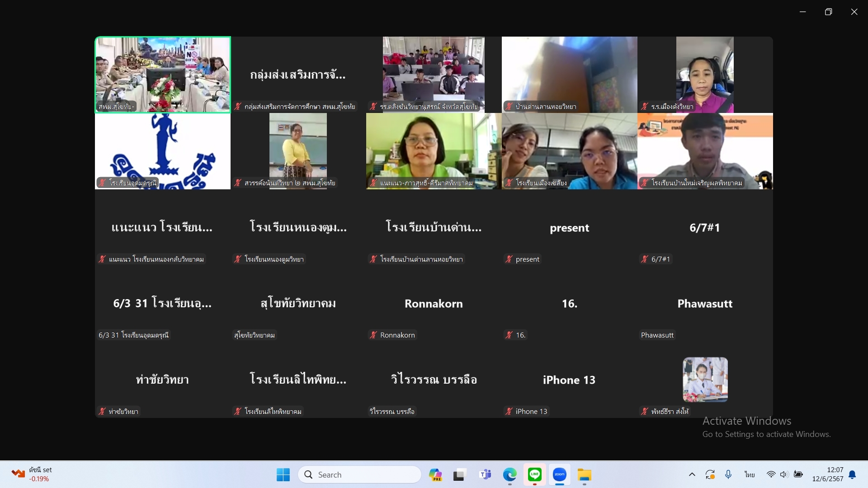The image size is (868, 488).
Task: Open volume control speaker icon
Action: 784,474
